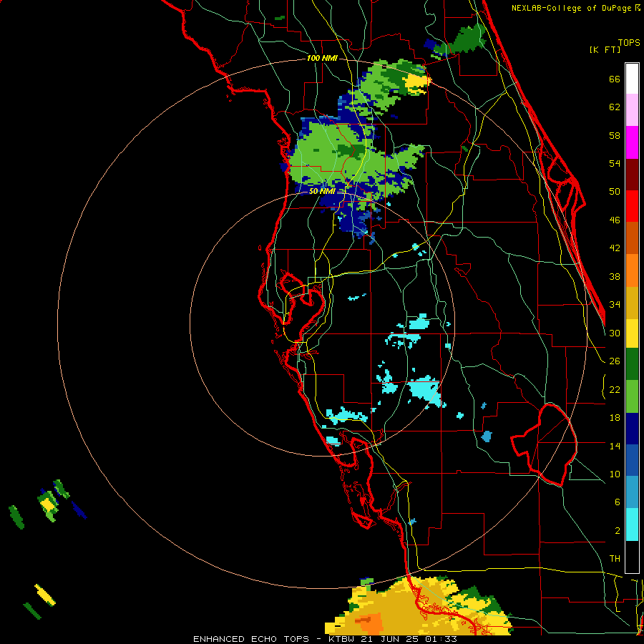Select the "58" legend value
This screenshot has height=644, width=644.
coord(615,135)
